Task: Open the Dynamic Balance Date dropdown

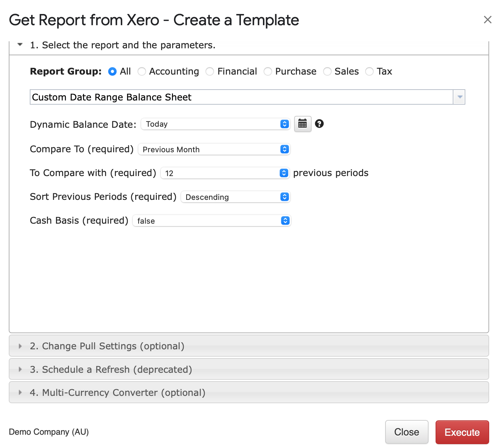Action: click(x=215, y=124)
